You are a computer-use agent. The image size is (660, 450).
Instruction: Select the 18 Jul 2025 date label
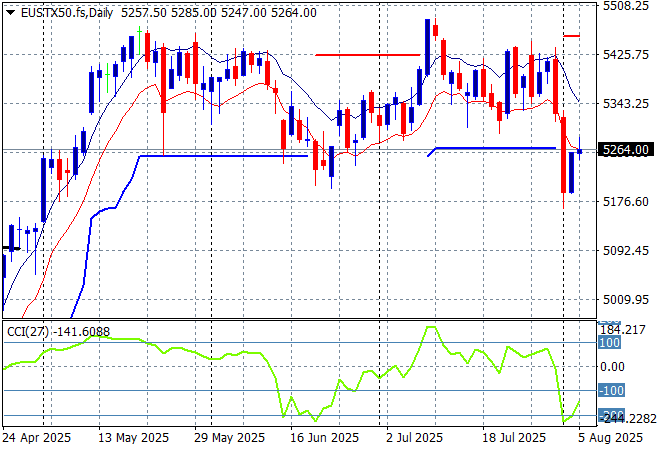click(x=514, y=438)
